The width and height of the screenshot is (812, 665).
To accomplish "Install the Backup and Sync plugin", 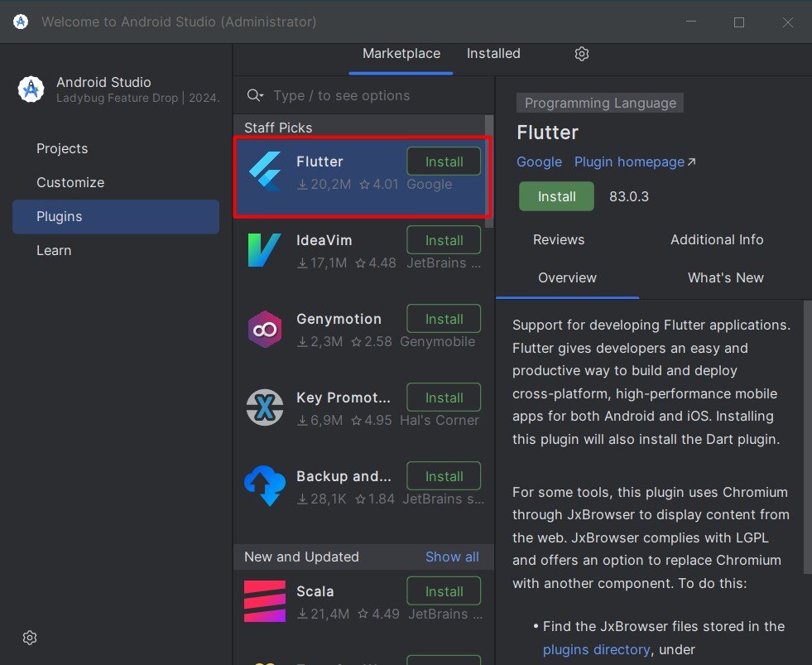I will [444, 476].
